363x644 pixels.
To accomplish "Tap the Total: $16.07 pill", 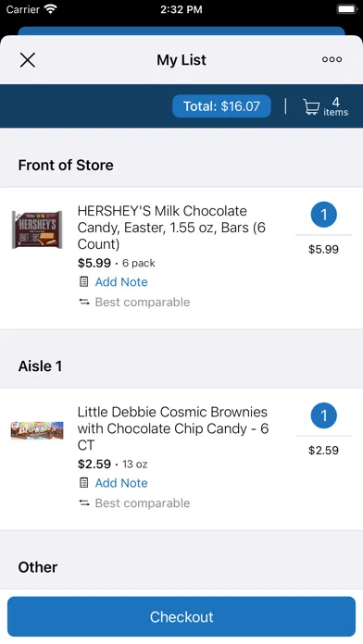I will pos(221,106).
